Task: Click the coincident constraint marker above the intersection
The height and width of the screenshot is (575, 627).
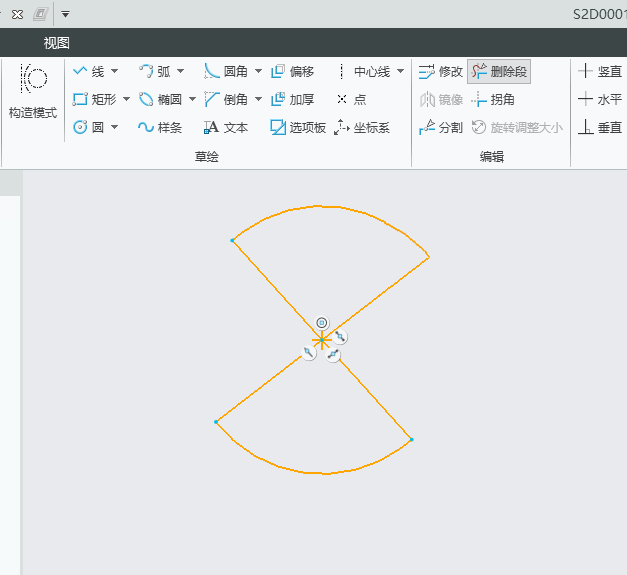Action: (x=321, y=323)
